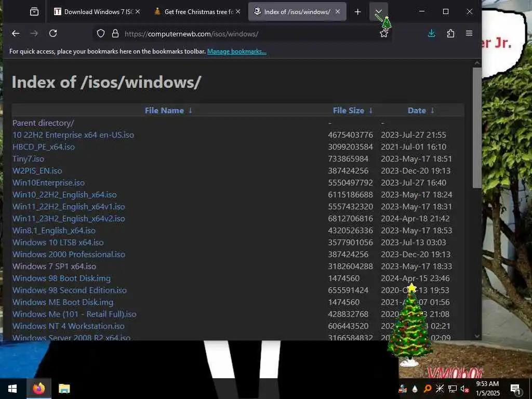The image size is (532, 399).
Task: Open the muted volume tray icon
Action: [x=464, y=389]
